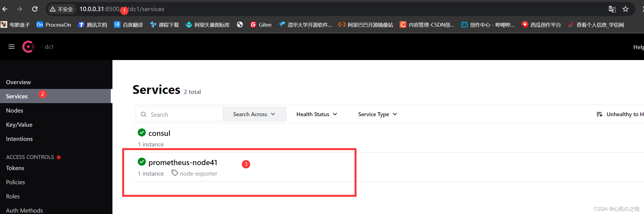Click the insecure site warning icon
The height and width of the screenshot is (214, 644).
(53, 9)
